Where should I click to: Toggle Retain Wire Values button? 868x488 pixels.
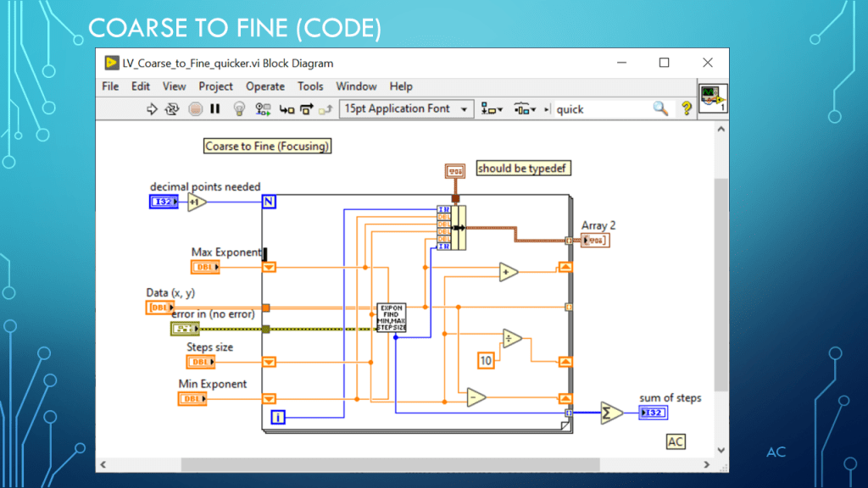pos(263,109)
